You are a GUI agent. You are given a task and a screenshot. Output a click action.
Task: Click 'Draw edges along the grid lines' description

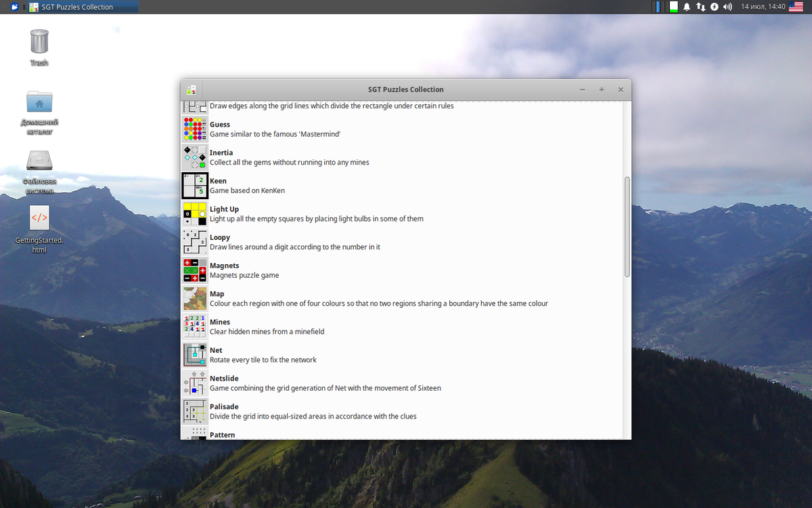(x=332, y=106)
